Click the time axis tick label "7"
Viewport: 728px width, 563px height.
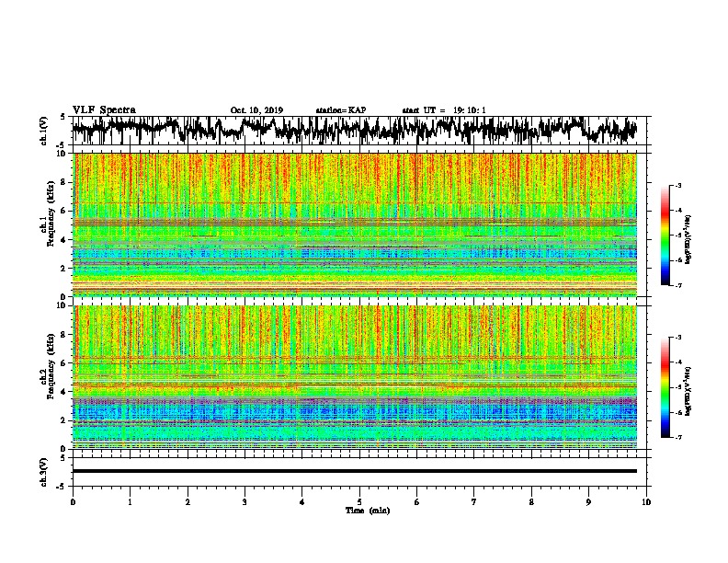pyautogui.click(x=474, y=502)
